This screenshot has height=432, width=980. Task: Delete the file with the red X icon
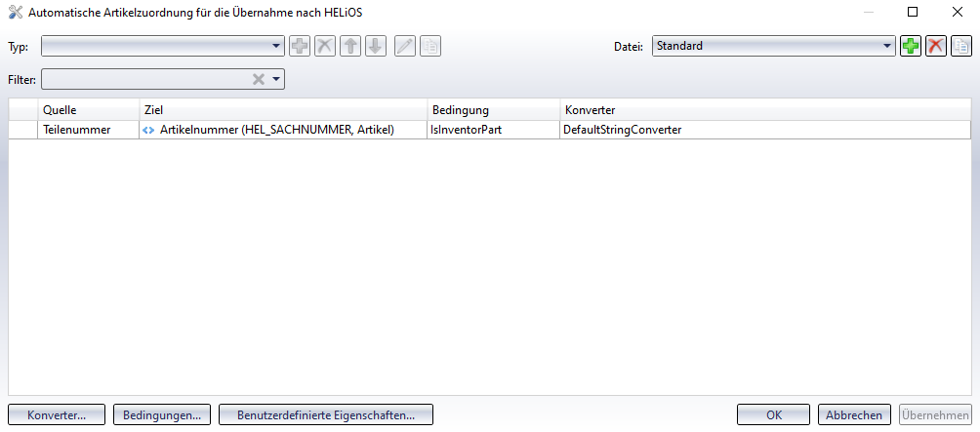[x=936, y=46]
